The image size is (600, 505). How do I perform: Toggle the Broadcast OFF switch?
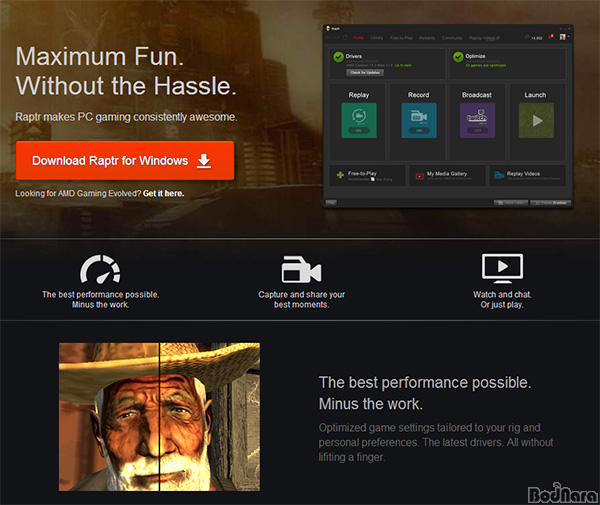pos(478,131)
